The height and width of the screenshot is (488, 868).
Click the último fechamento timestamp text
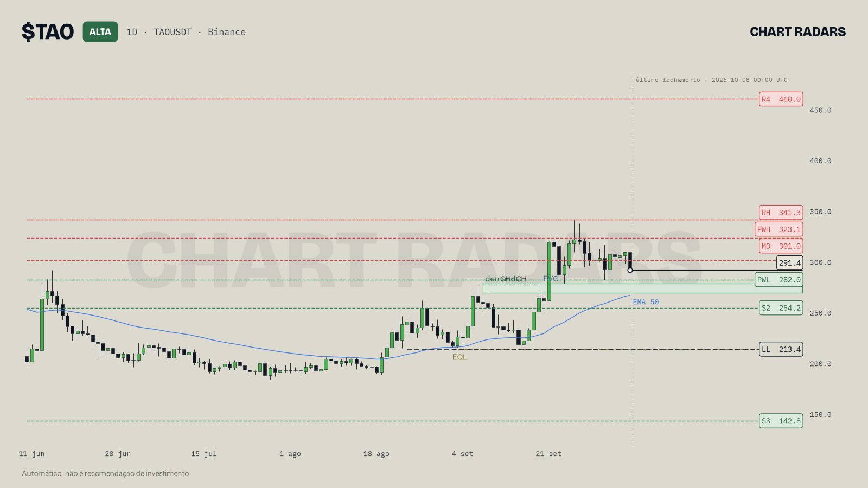click(x=711, y=80)
